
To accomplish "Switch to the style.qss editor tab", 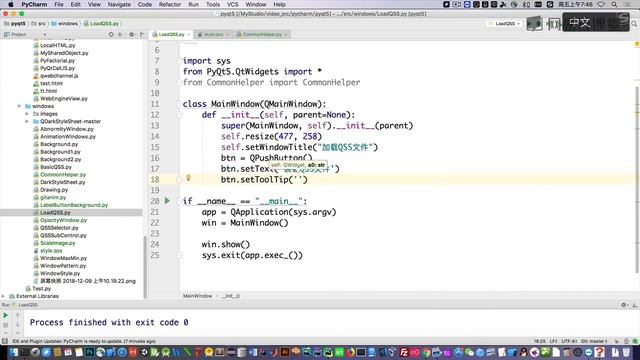I will click(213, 35).
